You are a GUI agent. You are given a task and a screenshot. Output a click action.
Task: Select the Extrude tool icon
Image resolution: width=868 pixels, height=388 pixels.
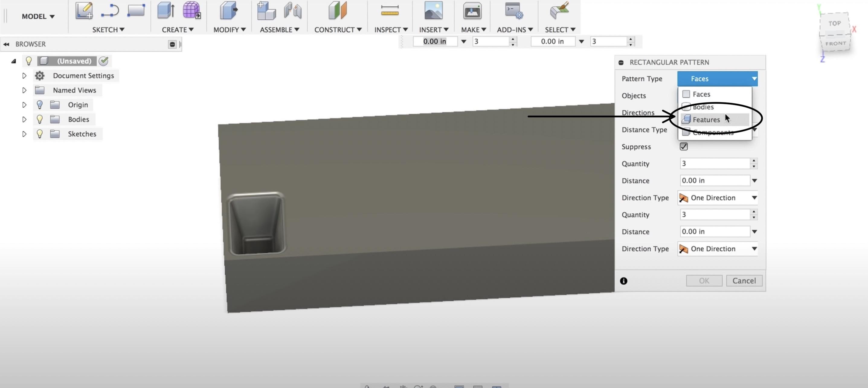pos(166,10)
